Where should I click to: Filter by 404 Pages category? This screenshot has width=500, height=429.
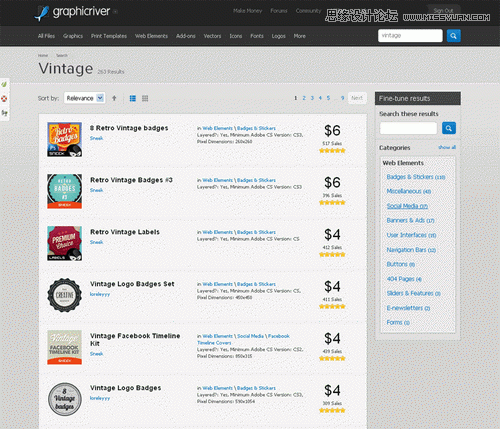pyautogui.click(x=404, y=279)
